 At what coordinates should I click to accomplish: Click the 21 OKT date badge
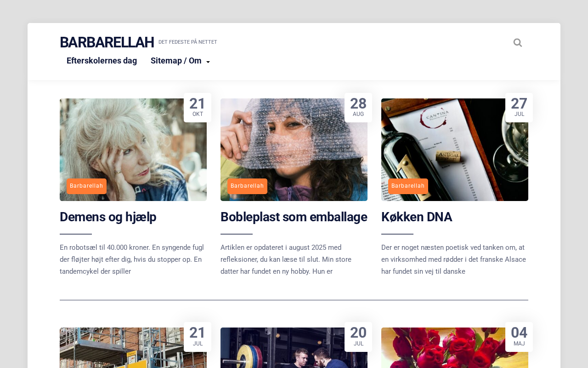(x=198, y=108)
